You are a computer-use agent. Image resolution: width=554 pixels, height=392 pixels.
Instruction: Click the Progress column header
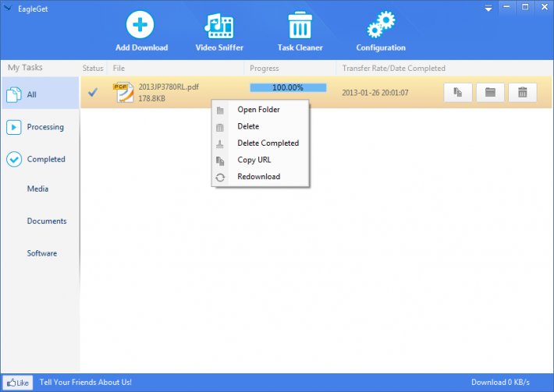265,68
